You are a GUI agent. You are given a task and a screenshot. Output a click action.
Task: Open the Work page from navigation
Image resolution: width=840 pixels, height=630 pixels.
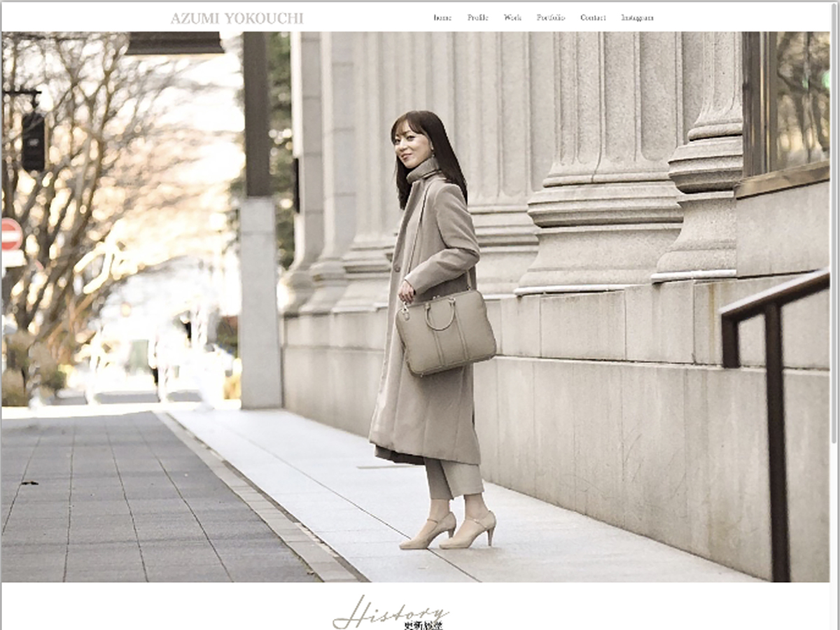point(512,18)
